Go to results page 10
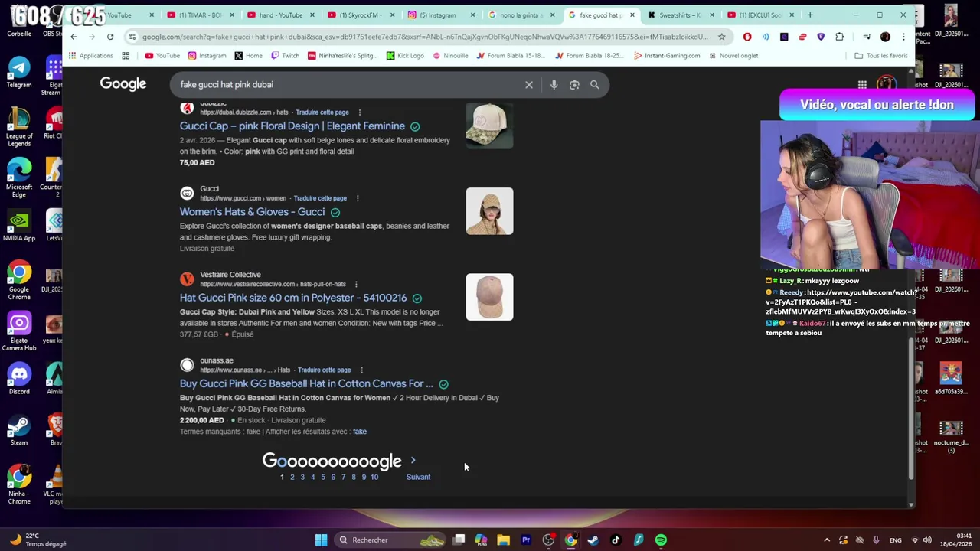The width and height of the screenshot is (980, 551). tap(374, 477)
